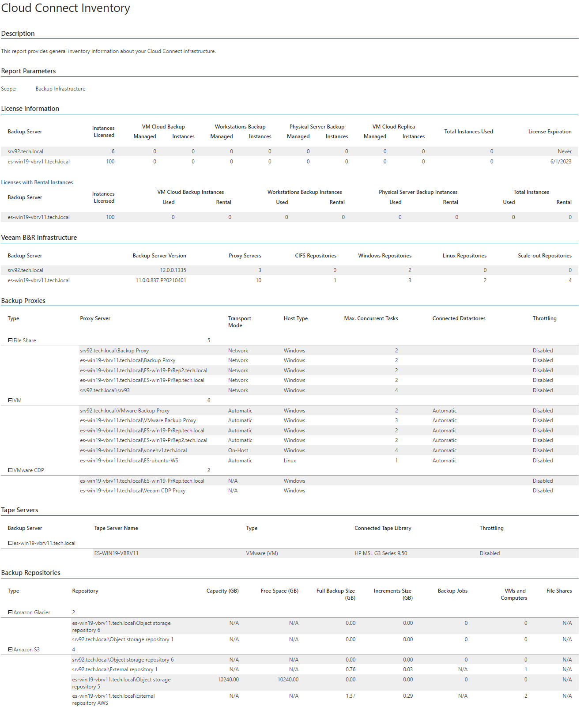Image resolution: width=588 pixels, height=707 pixels.
Task: Click the 10240.00 capacity value
Action: [228, 680]
